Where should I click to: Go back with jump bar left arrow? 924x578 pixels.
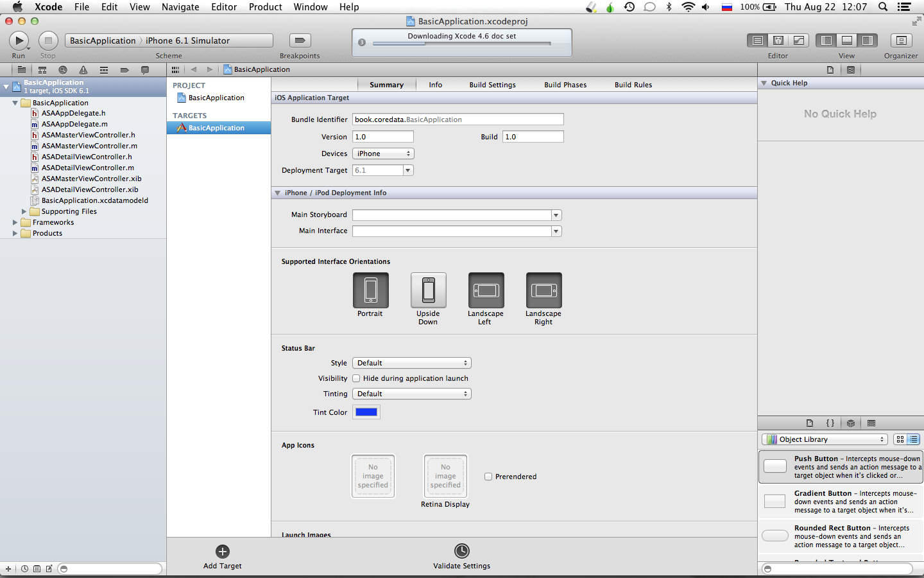(194, 69)
